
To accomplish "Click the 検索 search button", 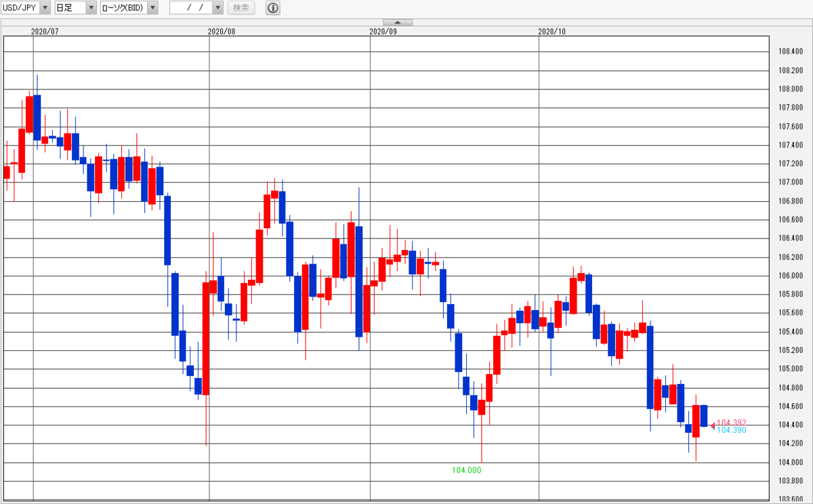I will pos(241,8).
